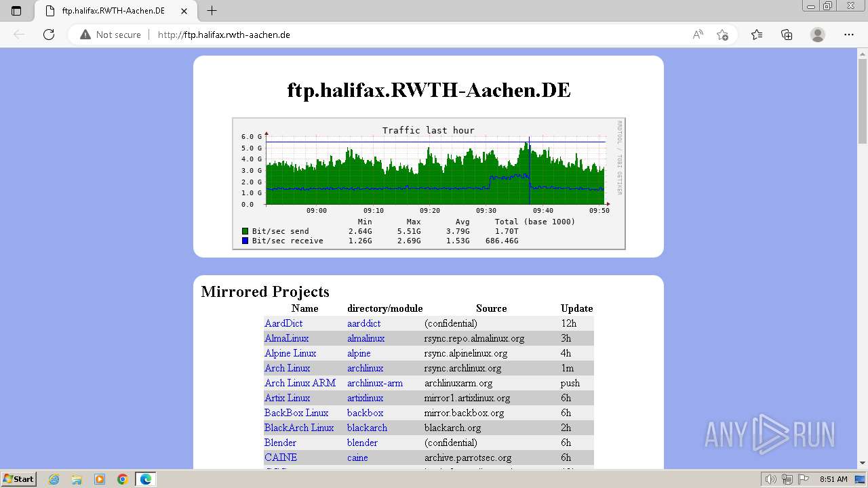Viewport: 868px width, 488px height.
Task: Open the network tray icon
Action: [788, 479]
